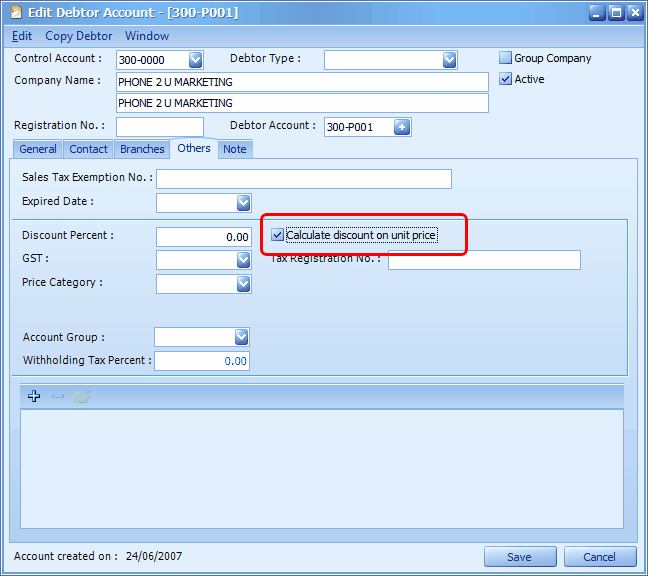648x576 pixels.
Task: Switch to the General tab
Action: (38, 149)
